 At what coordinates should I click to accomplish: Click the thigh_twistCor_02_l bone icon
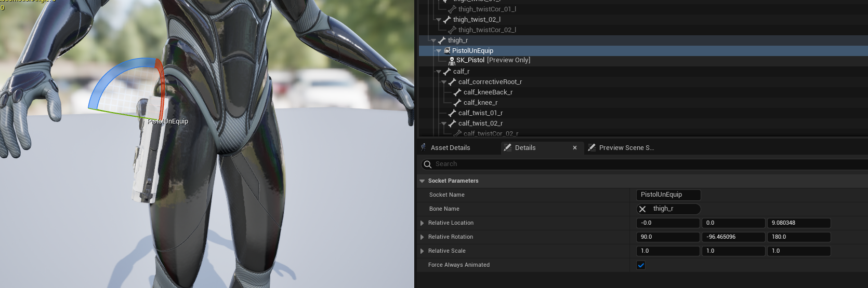coord(452,30)
